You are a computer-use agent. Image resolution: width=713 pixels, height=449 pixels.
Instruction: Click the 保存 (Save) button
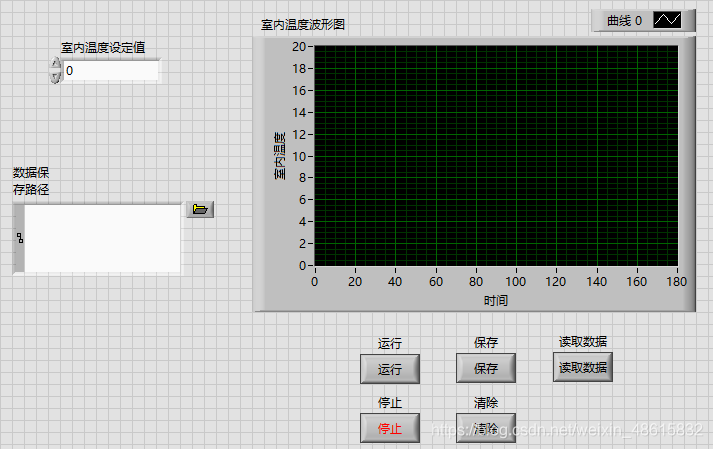[486, 368]
